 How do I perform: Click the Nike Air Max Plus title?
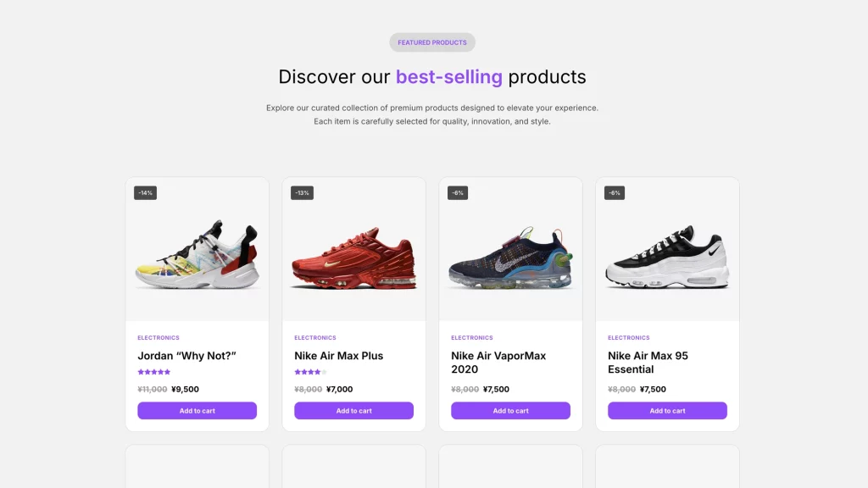pyautogui.click(x=339, y=356)
